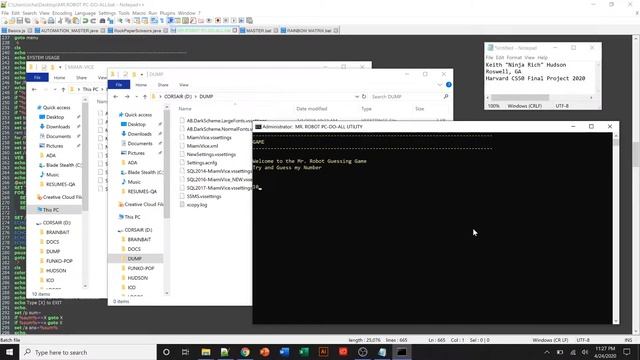Toggle INS mode in Notepad++ status bar
This screenshot has width=640, height=360.
628,340
